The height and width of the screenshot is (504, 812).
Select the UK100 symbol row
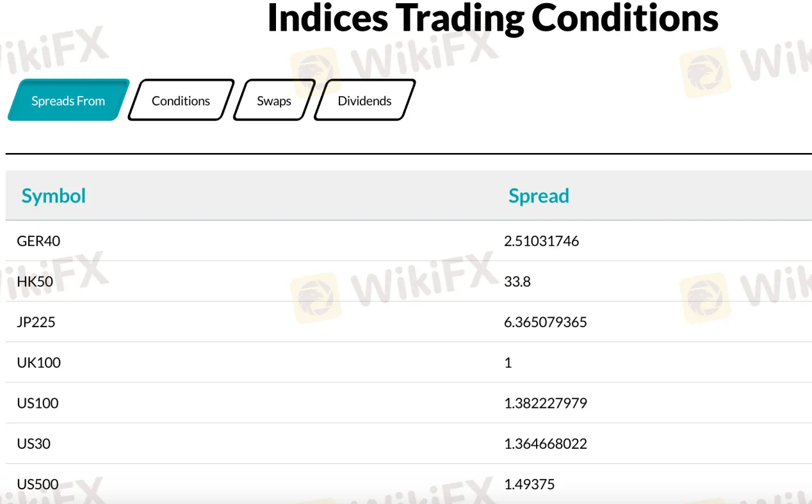click(409, 362)
